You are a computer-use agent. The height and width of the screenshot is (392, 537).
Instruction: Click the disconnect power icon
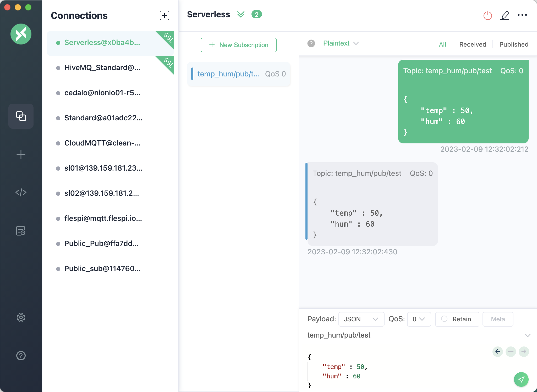click(487, 15)
